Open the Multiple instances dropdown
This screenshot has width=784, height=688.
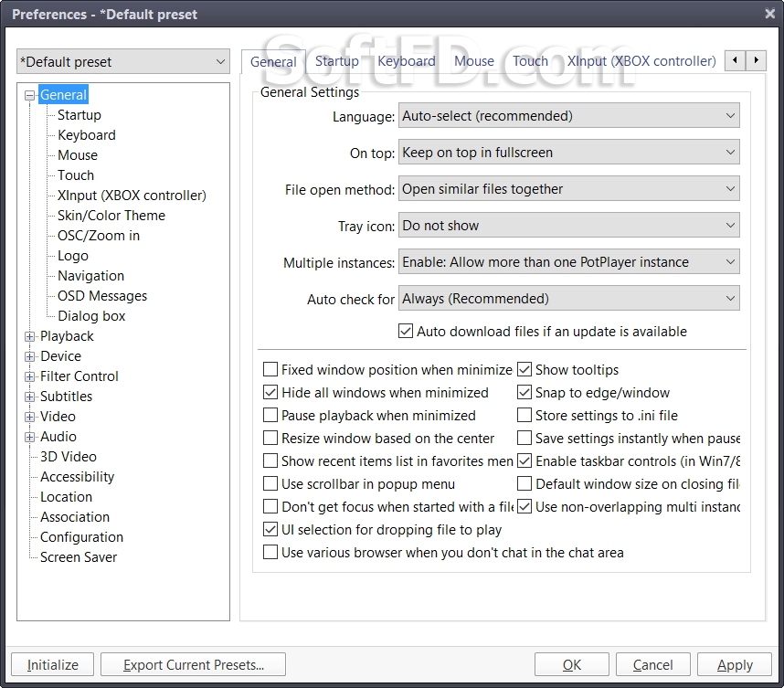(x=569, y=262)
